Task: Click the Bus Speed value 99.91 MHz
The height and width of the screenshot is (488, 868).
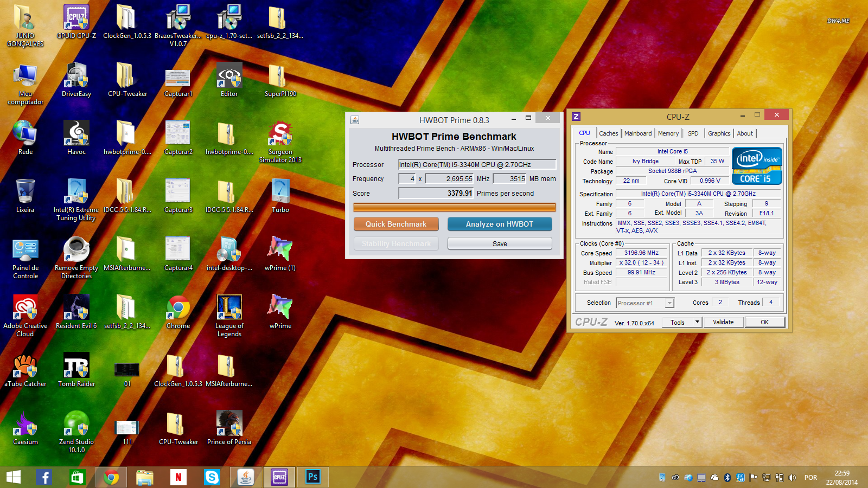Action: (641, 273)
